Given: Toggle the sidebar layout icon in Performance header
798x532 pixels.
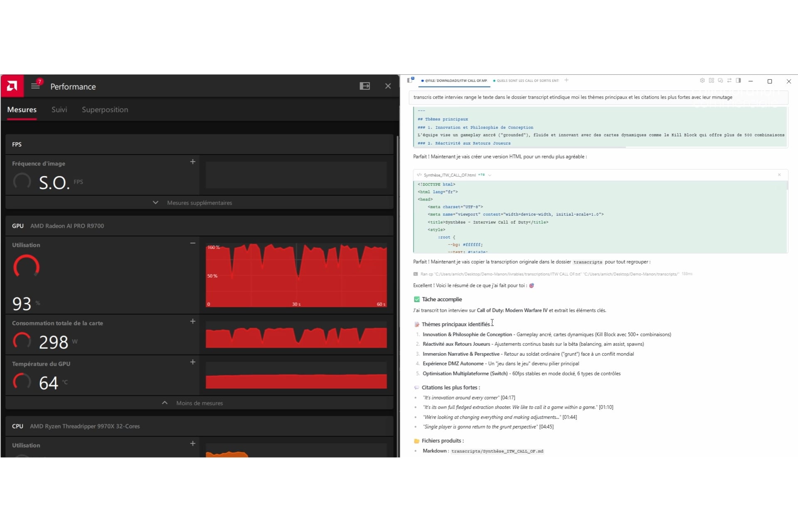Looking at the screenshot, I should click(x=365, y=86).
